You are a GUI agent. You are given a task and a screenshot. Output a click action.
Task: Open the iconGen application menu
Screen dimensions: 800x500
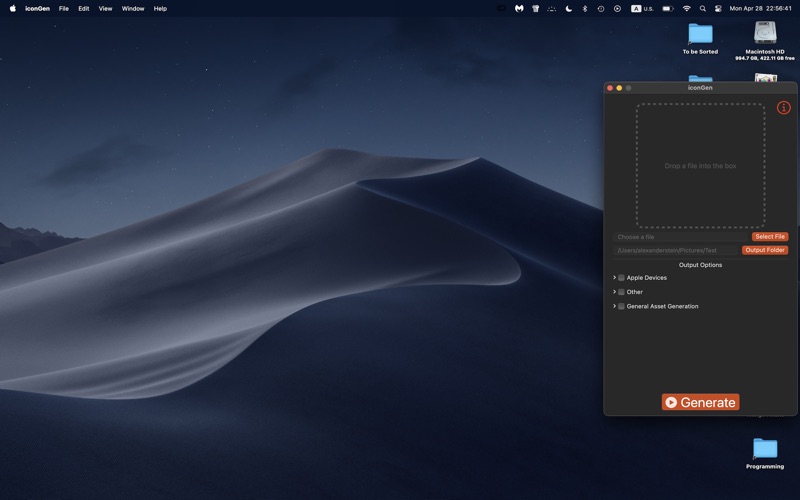37,9
